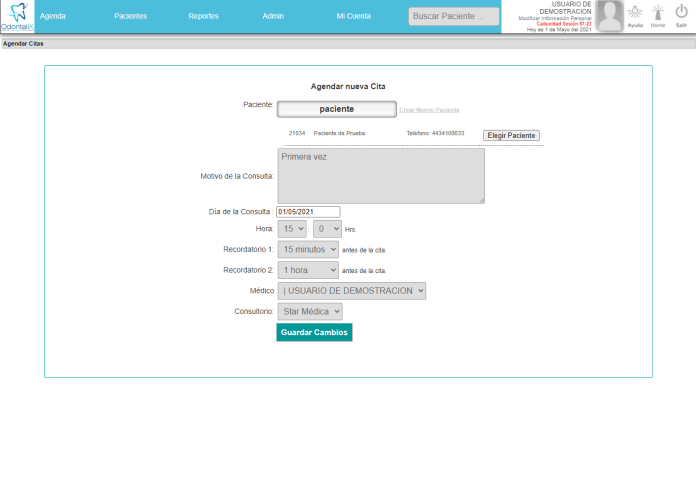Click Modificar Información Personal link
Screen dimensions: 696x482
pos(555,18)
